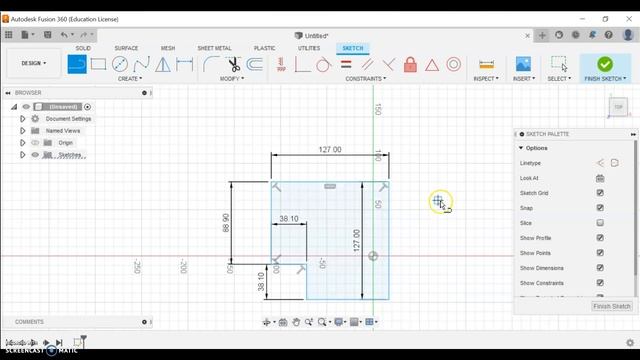Expand Named Views tree node
The width and height of the screenshot is (640, 360).
(x=22, y=131)
